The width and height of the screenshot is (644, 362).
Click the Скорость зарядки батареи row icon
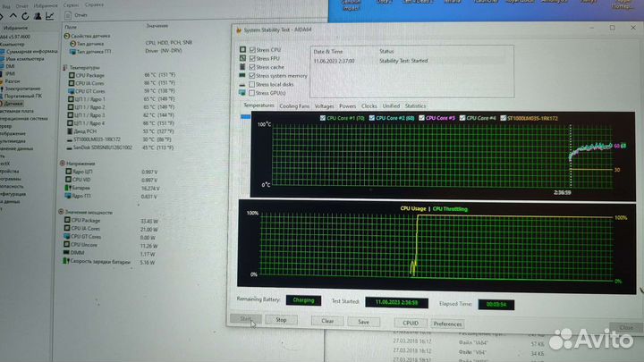[x=65, y=261]
